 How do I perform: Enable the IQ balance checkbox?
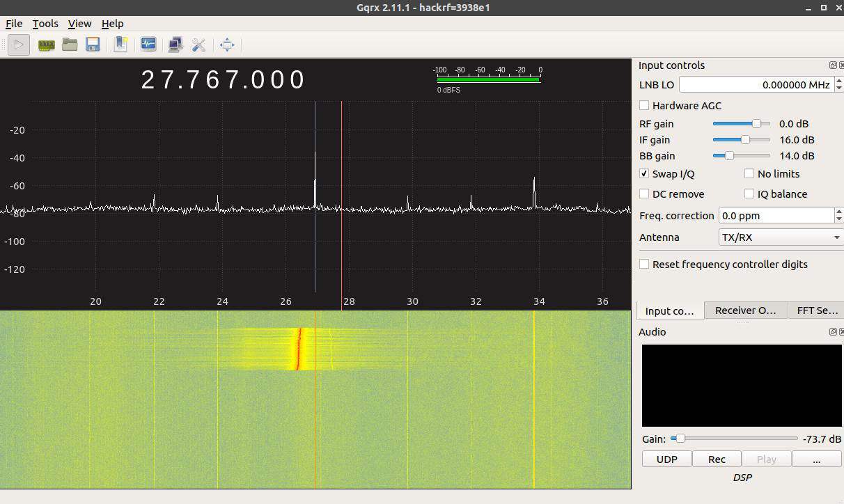pyautogui.click(x=749, y=194)
